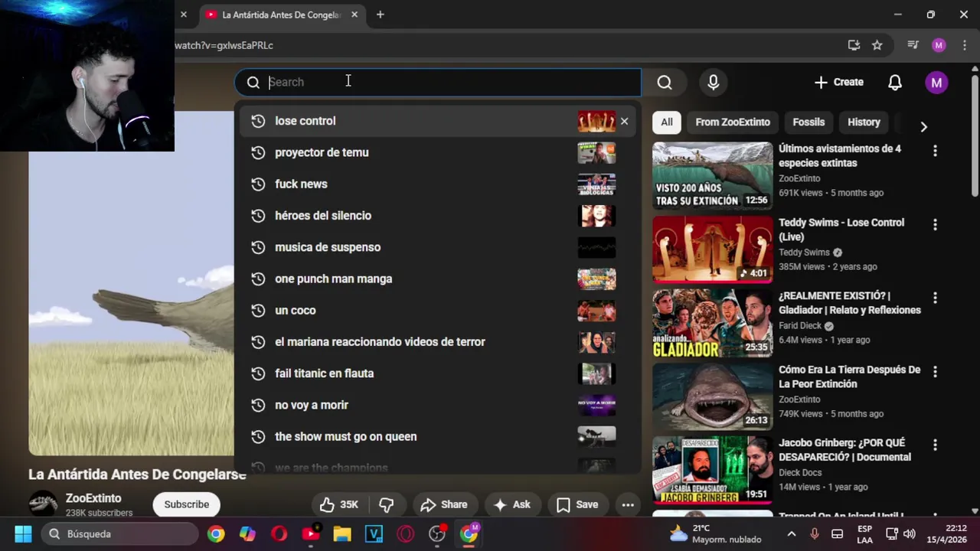Open the weather widget in taskbar
This screenshot has height=551, width=980.
click(x=715, y=533)
